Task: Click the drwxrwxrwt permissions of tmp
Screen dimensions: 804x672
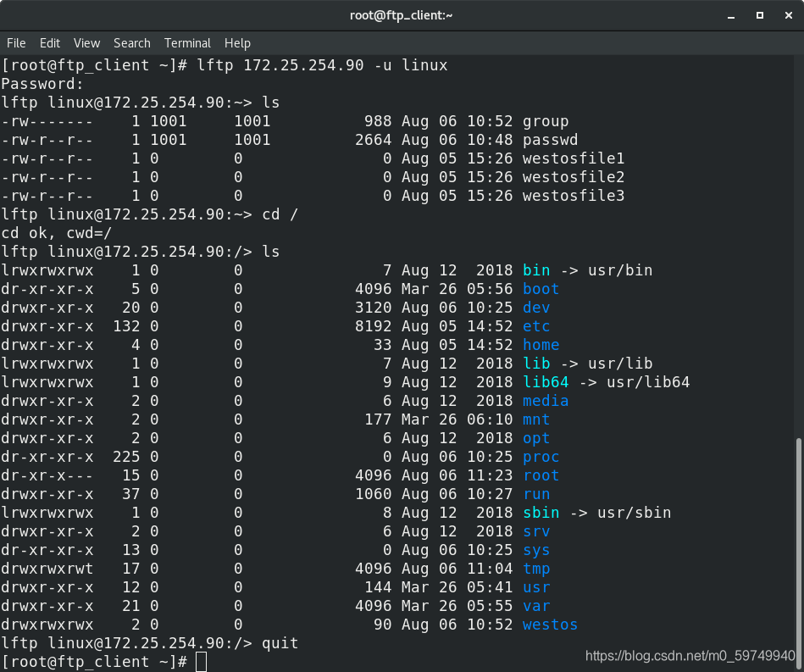Action: (x=47, y=569)
